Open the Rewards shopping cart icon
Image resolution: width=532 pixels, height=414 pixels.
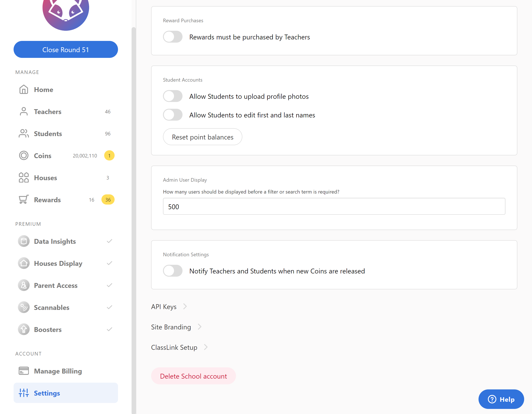(23, 199)
